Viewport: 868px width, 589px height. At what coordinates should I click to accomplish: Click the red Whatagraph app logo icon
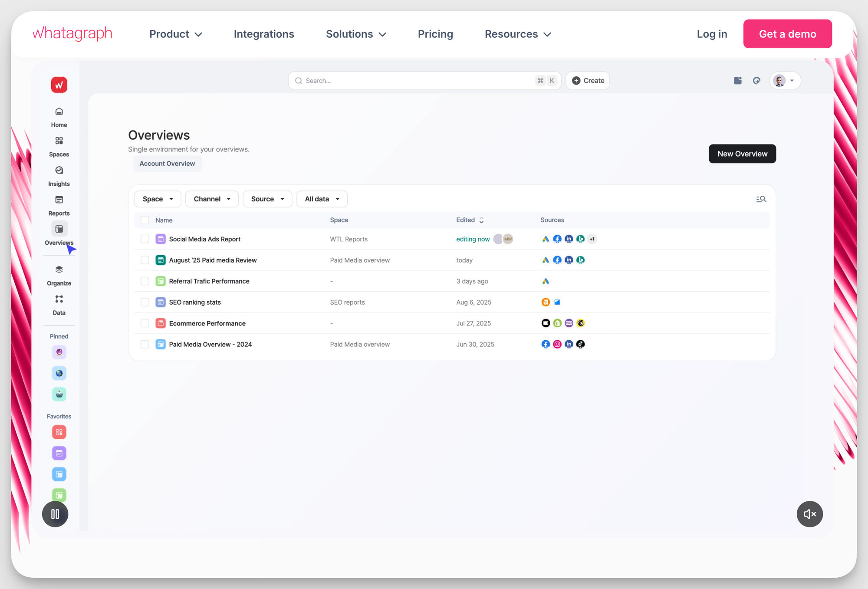tap(59, 85)
